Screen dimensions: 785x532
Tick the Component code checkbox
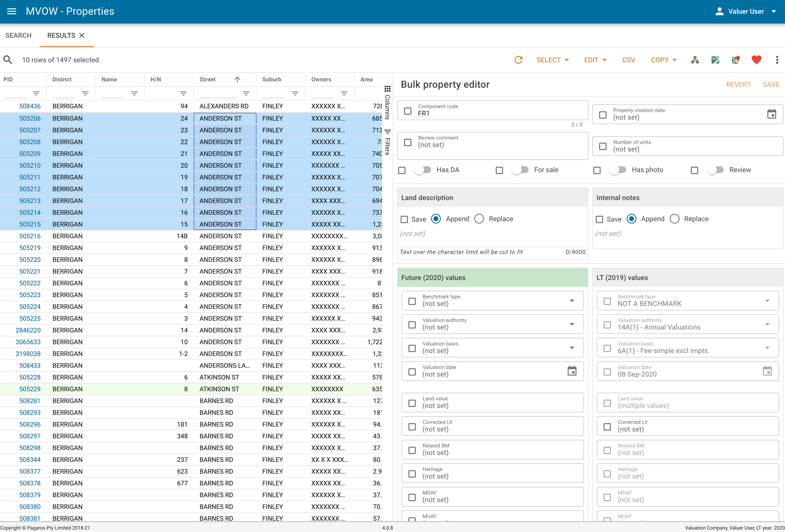(x=408, y=111)
